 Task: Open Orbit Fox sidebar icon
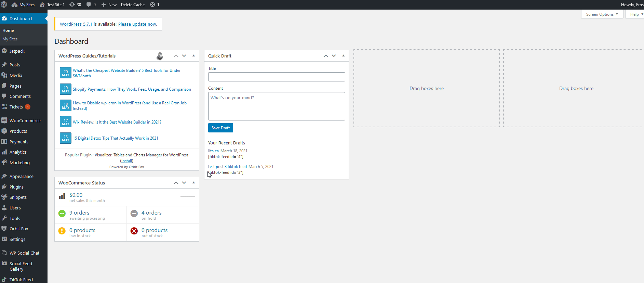click(x=4, y=229)
